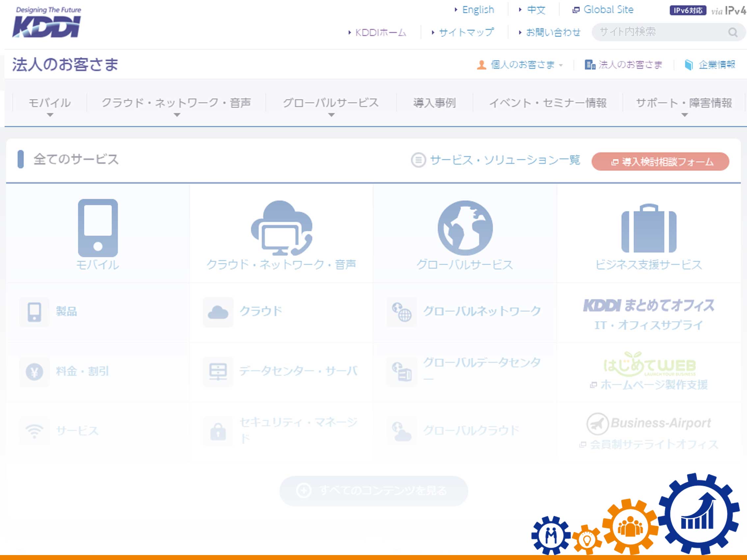This screenshot has height=560, width=747.
Task: Click the orange people gear icon
Action: pos(630,526)
